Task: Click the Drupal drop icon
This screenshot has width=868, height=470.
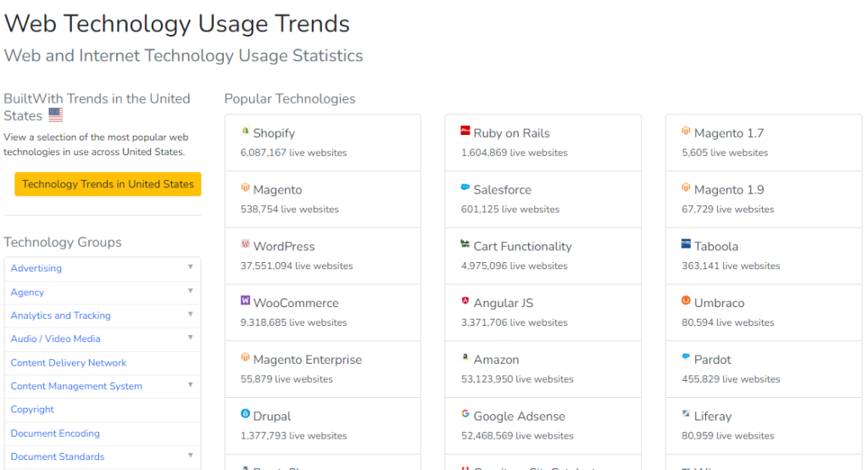Action: coord(245,413)
